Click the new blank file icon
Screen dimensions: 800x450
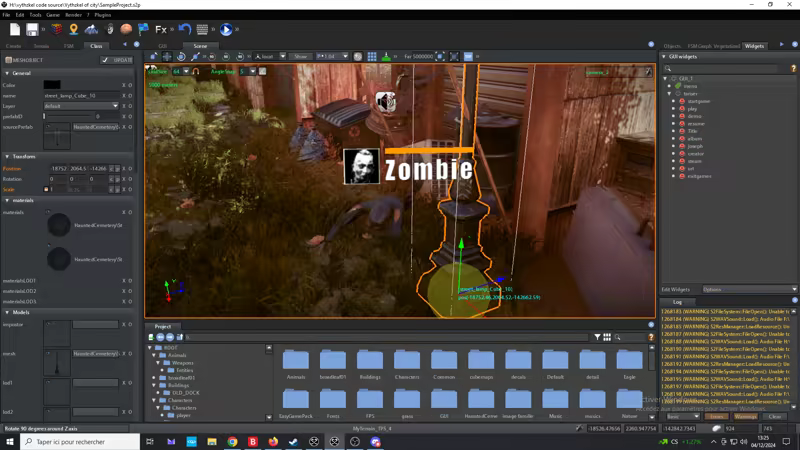(x=14, y=30)
